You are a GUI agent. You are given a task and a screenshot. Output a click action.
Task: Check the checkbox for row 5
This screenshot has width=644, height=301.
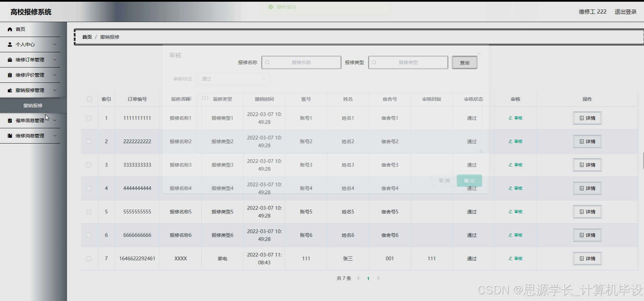pyautogui.click(x=89, y=212)
